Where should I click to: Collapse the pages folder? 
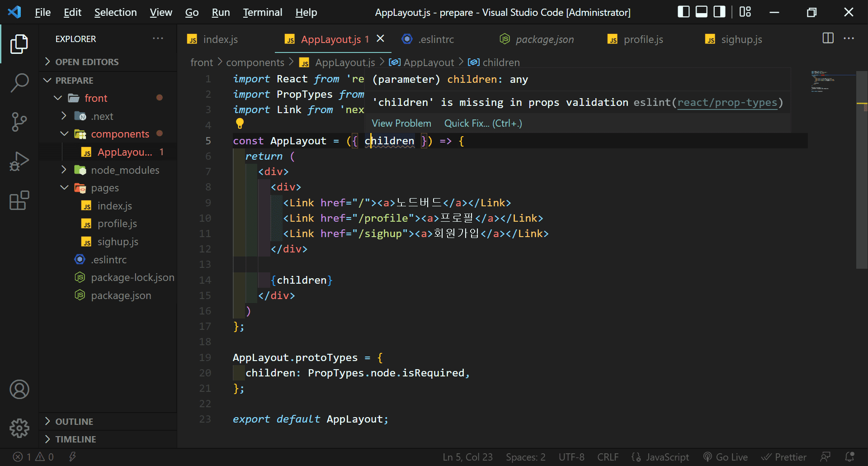(x=105, y=188)
